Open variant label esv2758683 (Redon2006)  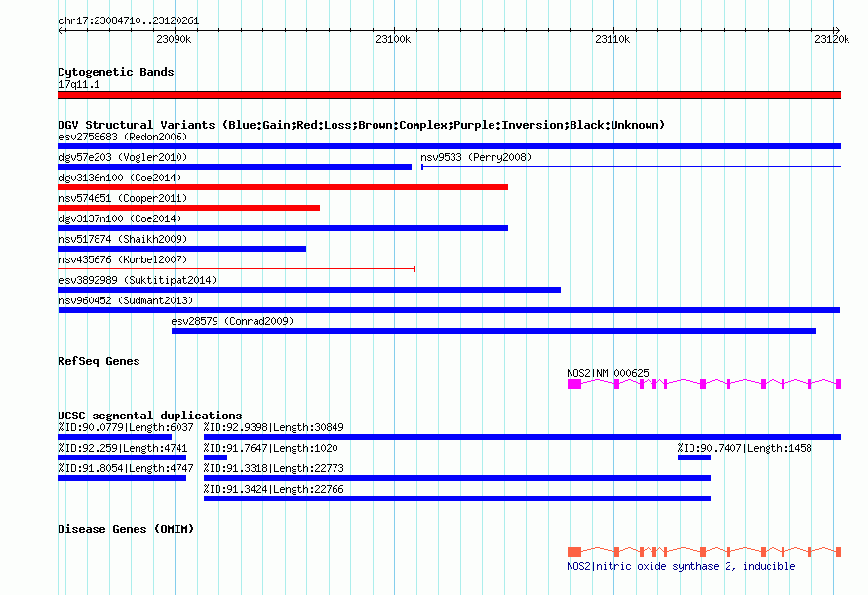pyautogui.click(x=123, y=137)
